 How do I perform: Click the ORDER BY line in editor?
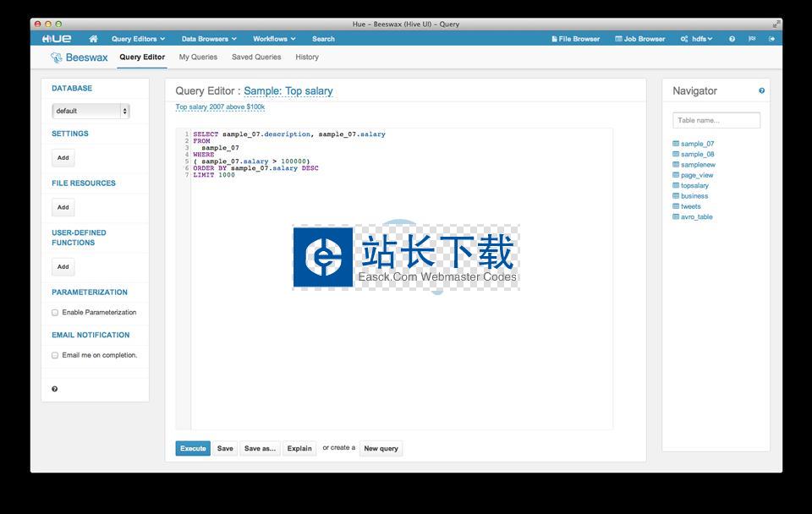255,168
